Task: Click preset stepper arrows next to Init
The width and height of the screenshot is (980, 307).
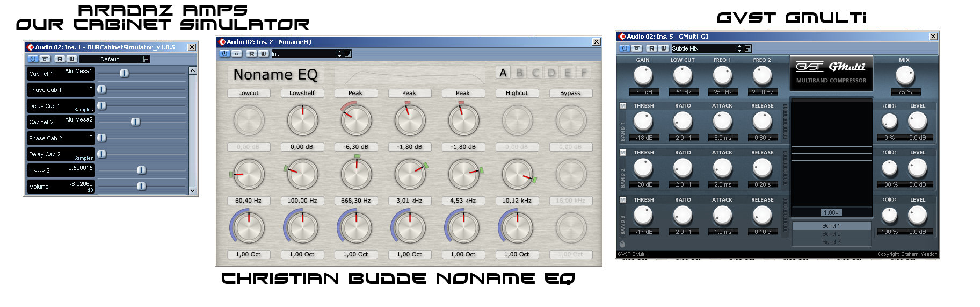Action: pos(339,54)
